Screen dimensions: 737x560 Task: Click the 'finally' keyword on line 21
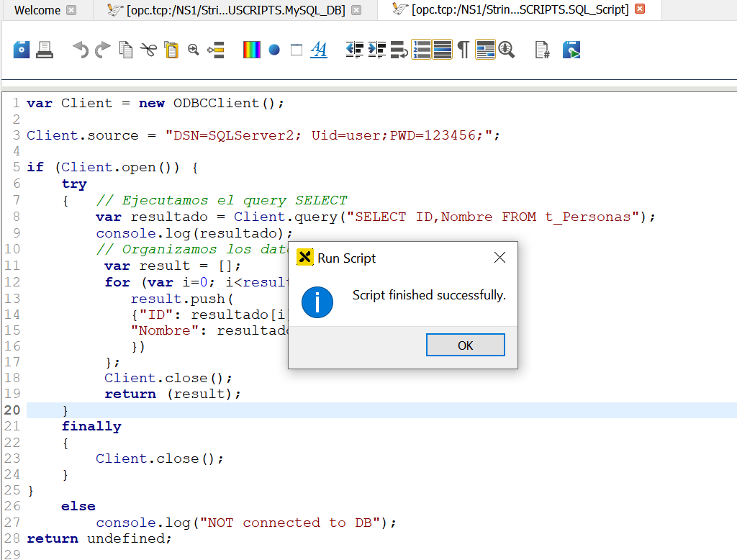91,426
